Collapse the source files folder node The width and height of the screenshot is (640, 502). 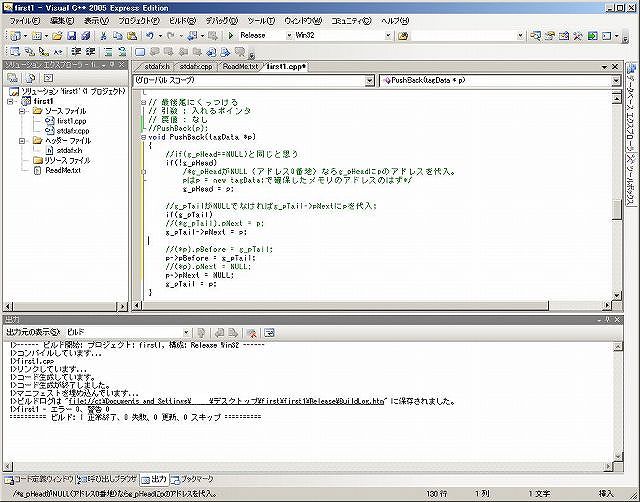22,111
